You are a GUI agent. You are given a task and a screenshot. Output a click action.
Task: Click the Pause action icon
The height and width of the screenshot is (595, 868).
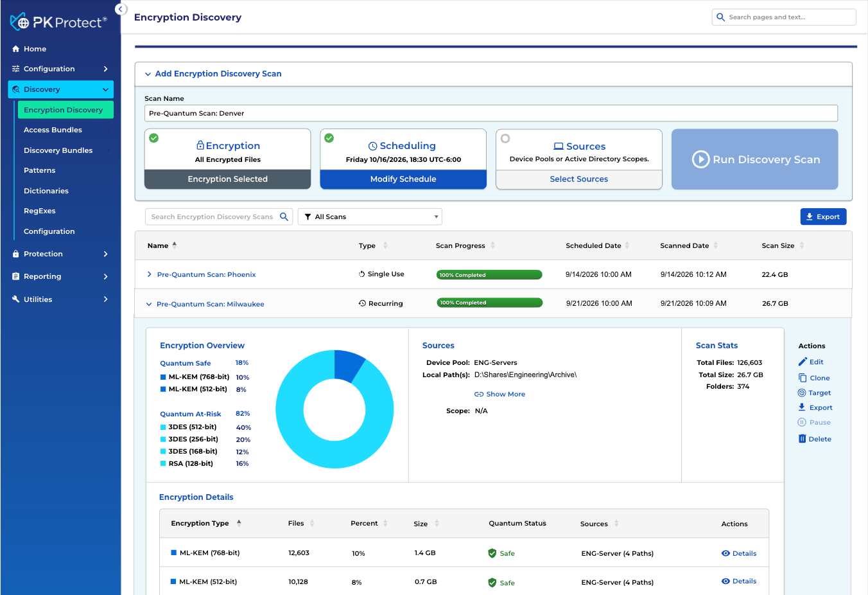802,422
